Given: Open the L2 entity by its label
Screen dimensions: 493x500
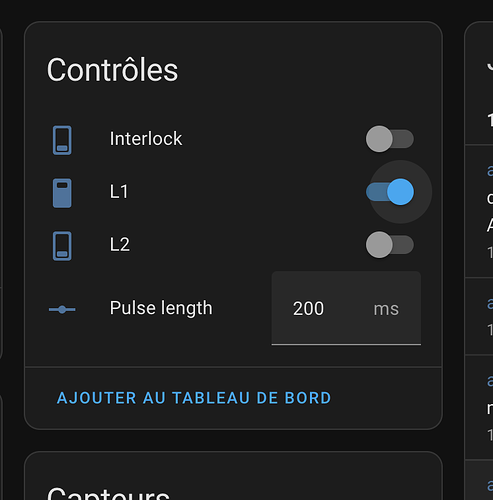Looking at the screenshot, I should point(120,245).
